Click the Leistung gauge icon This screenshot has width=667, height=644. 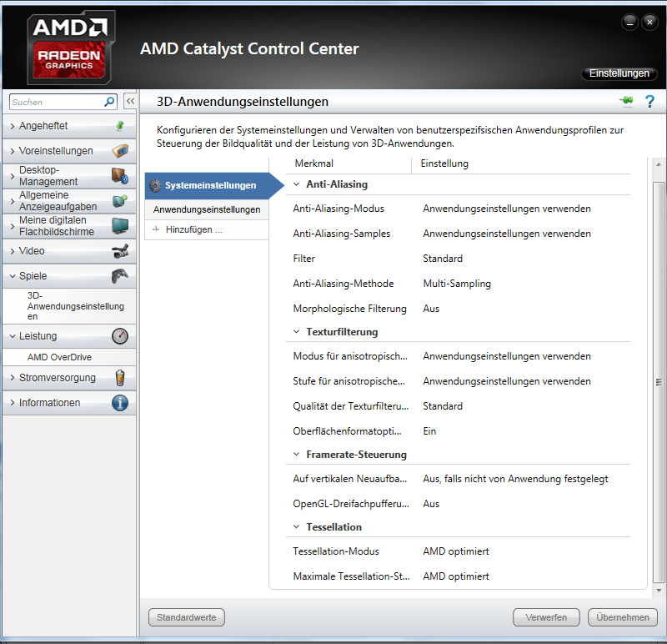pyautogui.click(x=120, y=336)
